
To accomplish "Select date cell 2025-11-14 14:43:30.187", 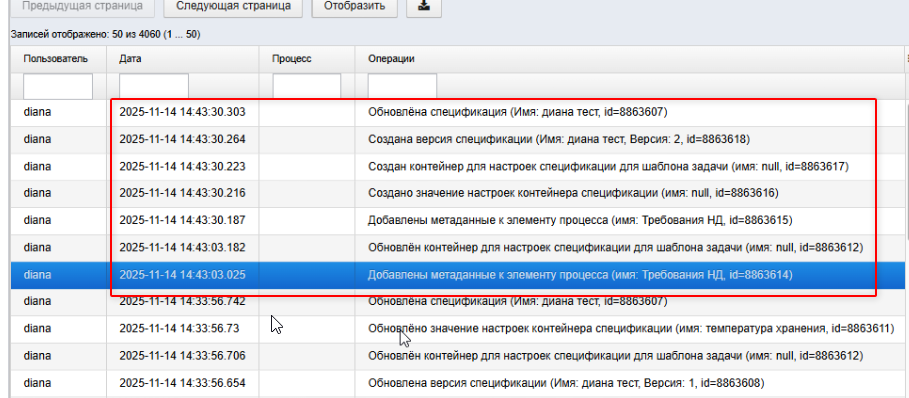I will click(x=182, y=220).
